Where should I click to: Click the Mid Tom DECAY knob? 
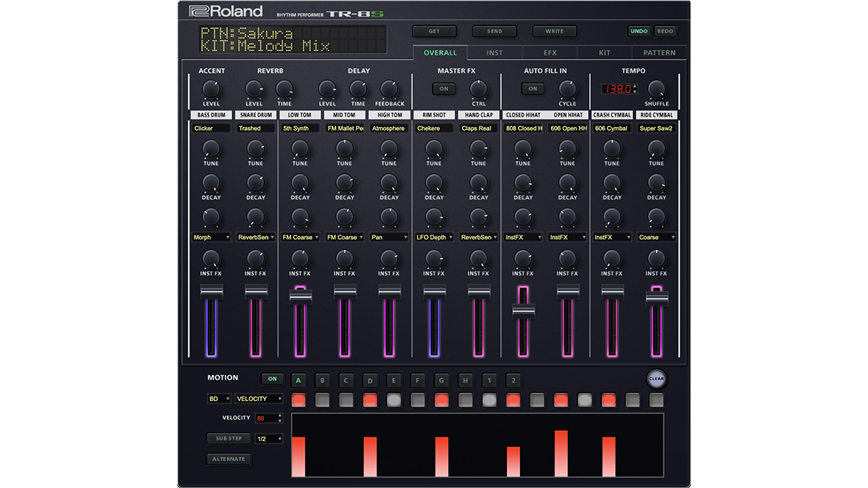pyautogui.click(x=345, y=183)
